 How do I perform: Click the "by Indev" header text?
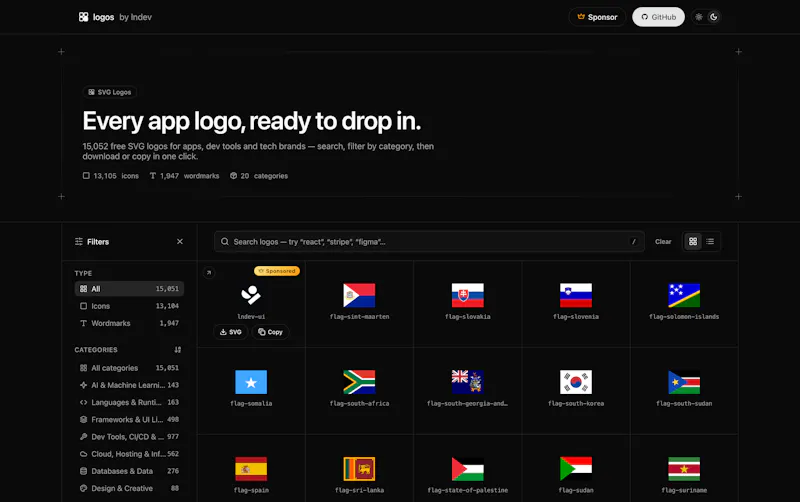(135, 17)
